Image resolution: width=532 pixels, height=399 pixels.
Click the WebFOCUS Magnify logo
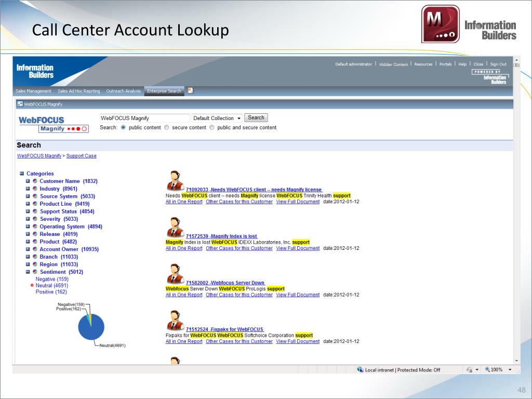pos(54,124)
